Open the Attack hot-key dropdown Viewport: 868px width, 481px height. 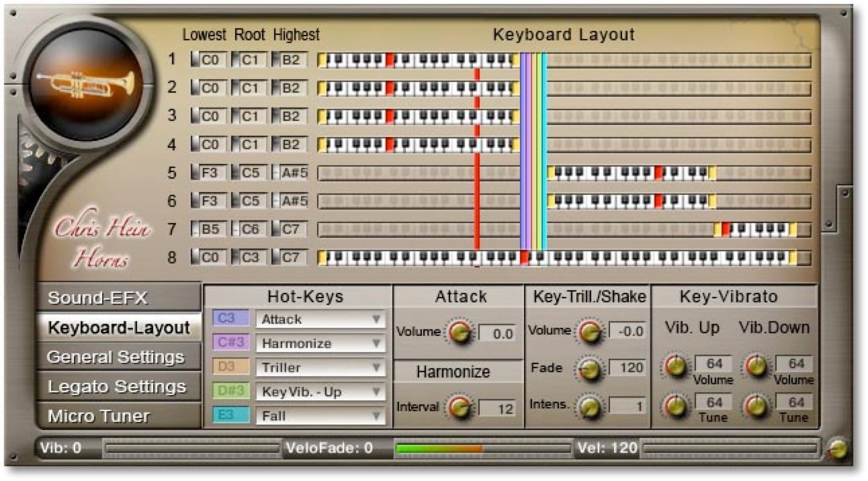[x=320, y=319]
